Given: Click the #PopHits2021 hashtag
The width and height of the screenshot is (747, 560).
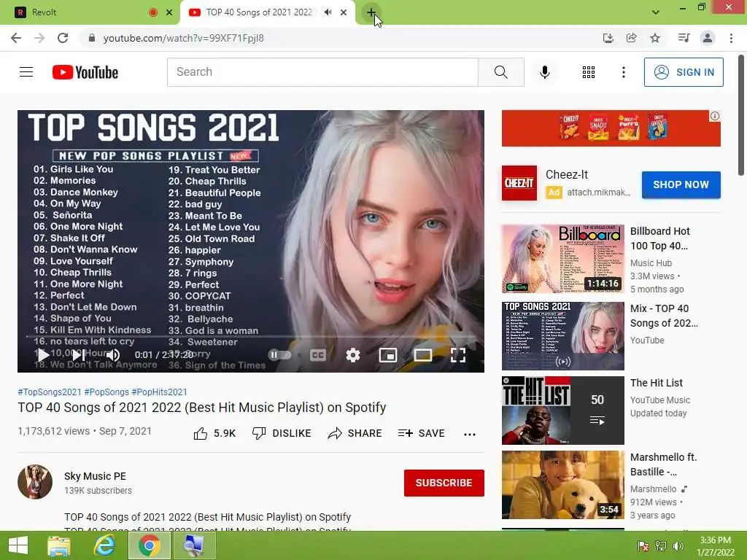Looking at the screenshot, I should coord(160,392).
